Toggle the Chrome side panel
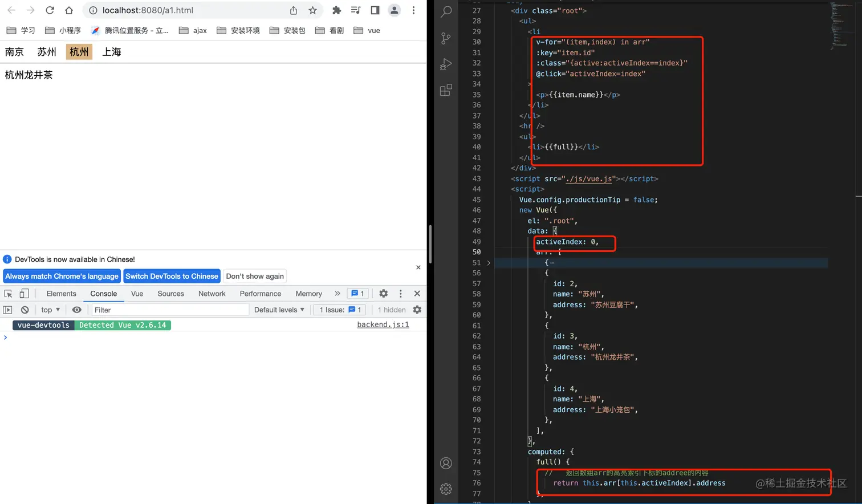 pos(375,10)
